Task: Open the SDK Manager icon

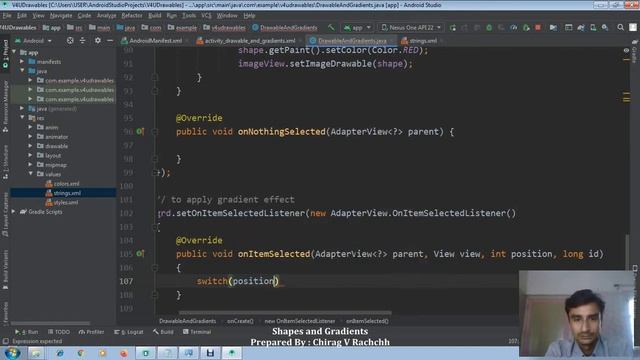Action: coord(605,28)
